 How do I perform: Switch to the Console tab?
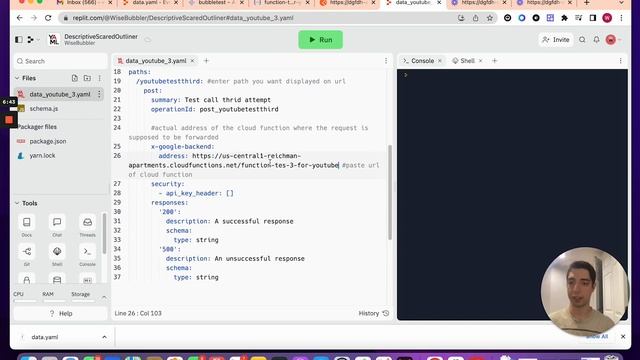click(x=422, y=61)
